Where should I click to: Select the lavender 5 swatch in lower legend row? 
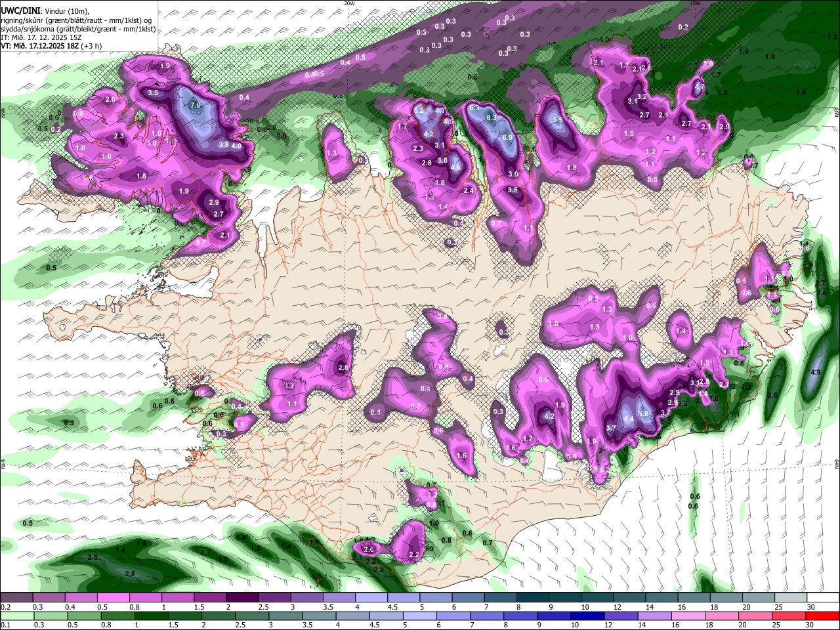click(x=420, y=616)
